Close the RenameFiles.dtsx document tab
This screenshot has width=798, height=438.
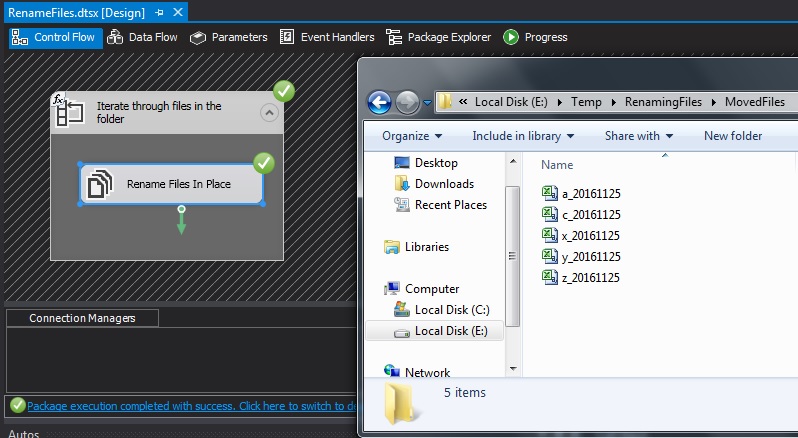point(178,12)
